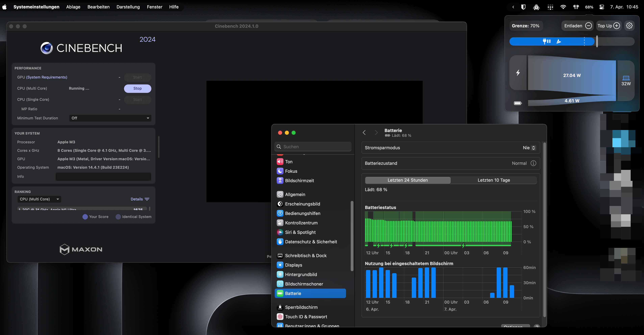Click the charge limit slider handle
The image size is (644, 335).
tap(597, 41)
